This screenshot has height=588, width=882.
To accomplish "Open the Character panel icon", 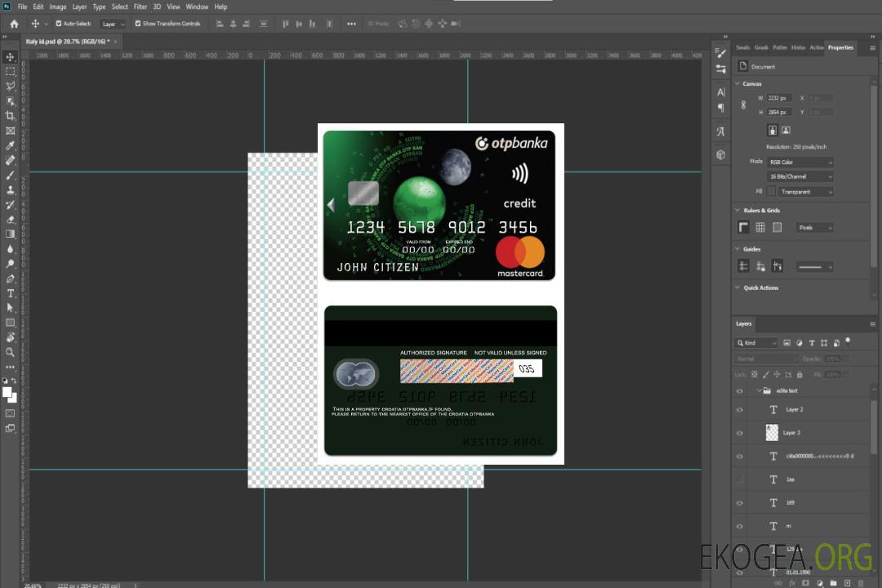I will (x=720, y=92).
